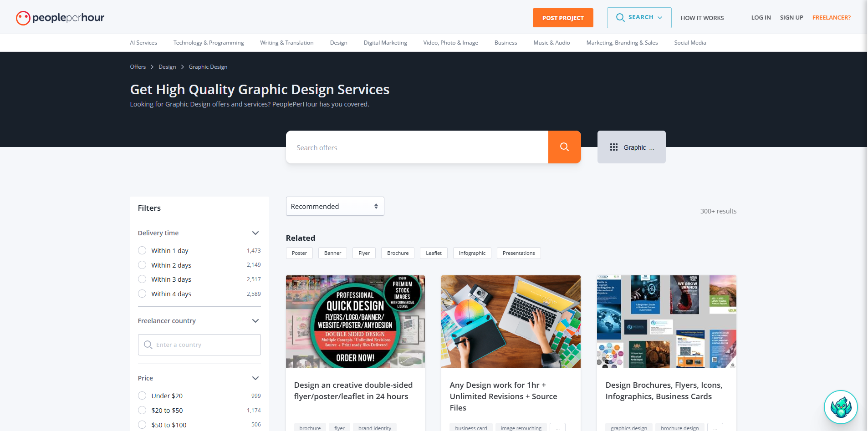Collapse the Price filter section
Screen dimensions: 868x431
pos(255,378)
